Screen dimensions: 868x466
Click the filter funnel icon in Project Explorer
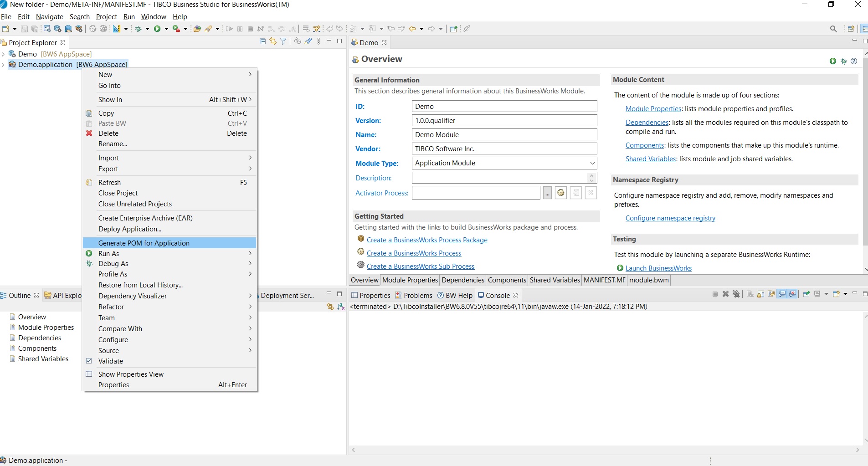click(283, 41)
